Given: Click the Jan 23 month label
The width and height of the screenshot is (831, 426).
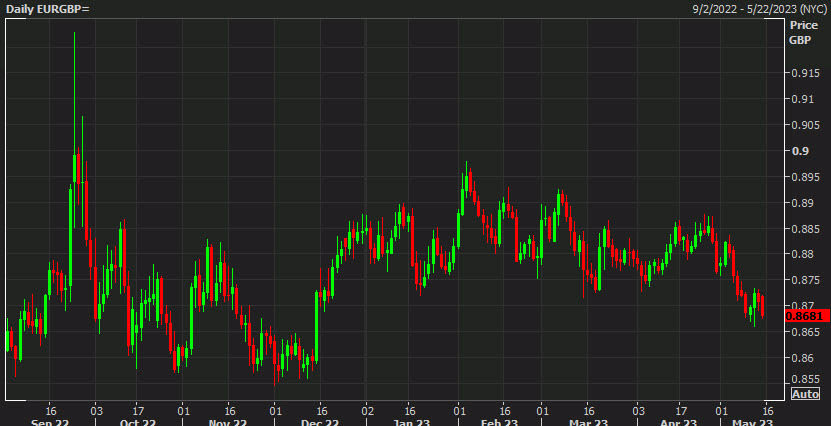Looking at the screenshot, I should 410,422.
